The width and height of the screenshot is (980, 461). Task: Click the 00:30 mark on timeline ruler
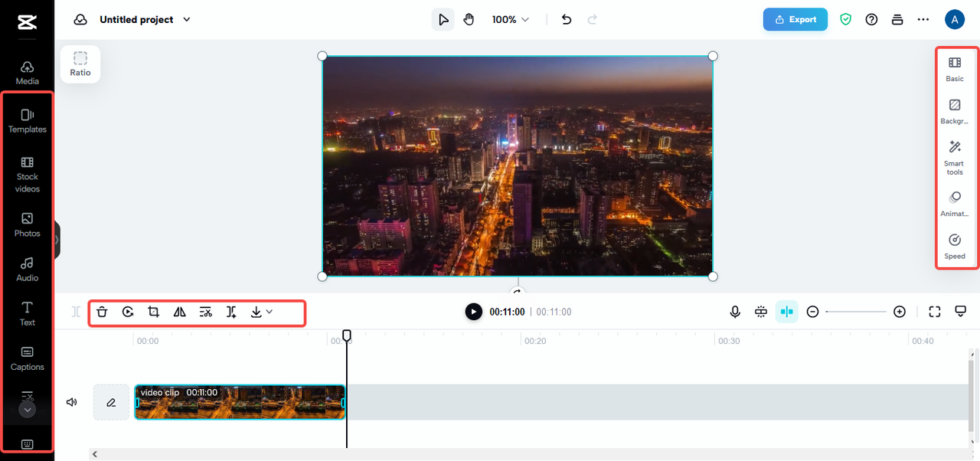point(729,342)
